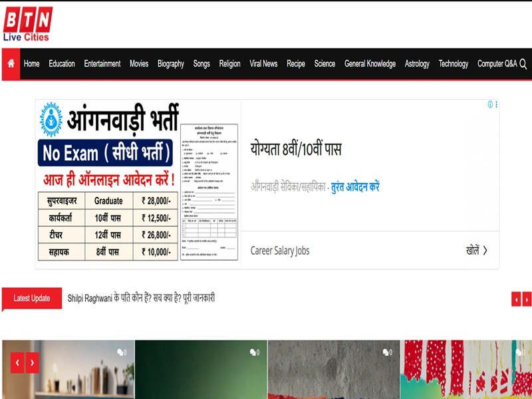This screenshot has width=532, height=399.
Task: Click the BTN Live Cities logo
Action: pyautogui.click(x=27, y=24)
